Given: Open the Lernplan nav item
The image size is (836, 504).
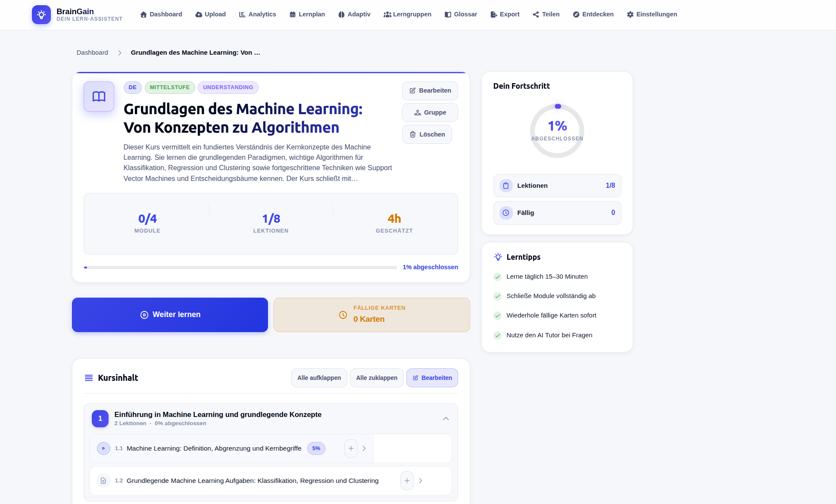Looking at the screenshot, I should click(x=307, y=14).
